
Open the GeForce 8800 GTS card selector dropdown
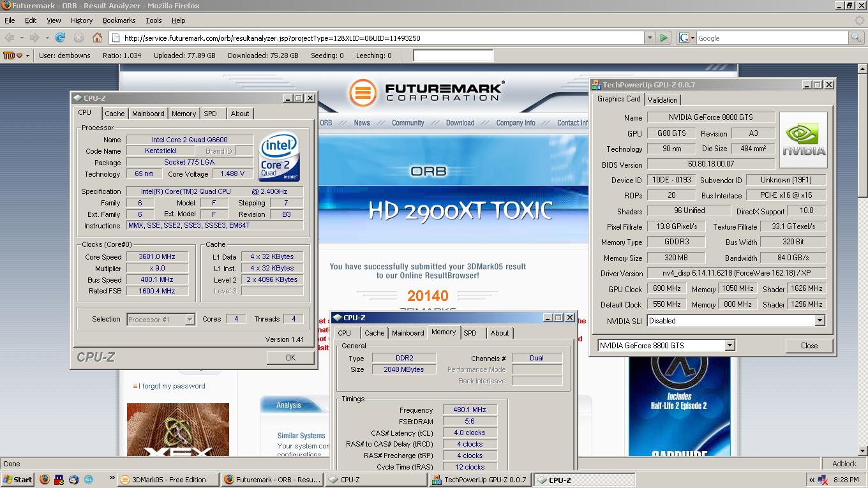[730, 345]
